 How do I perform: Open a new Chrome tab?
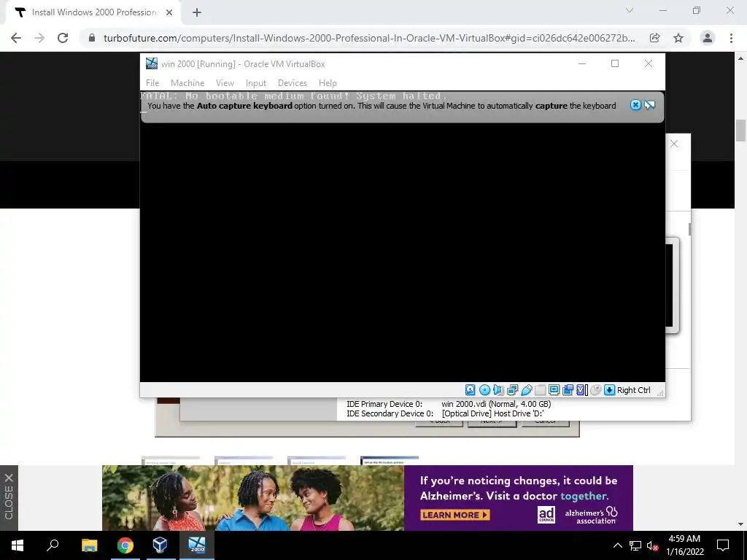click(x=197, y=12)
